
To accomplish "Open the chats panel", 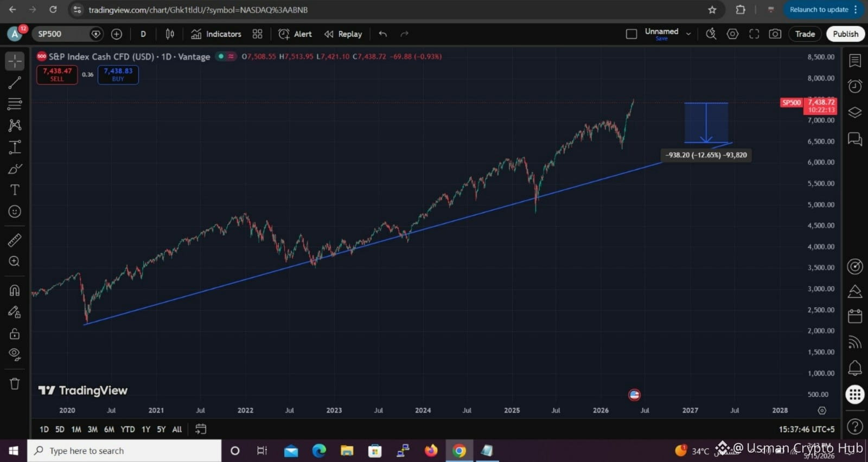I will [x=855, y=139].
